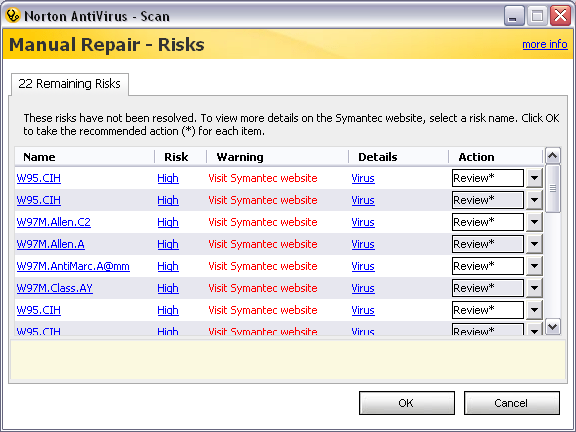Expand the Action dropdown arrow for W97M.AntiMarc.A@mm
Screen dimensions: 576x432
point(534,266)
